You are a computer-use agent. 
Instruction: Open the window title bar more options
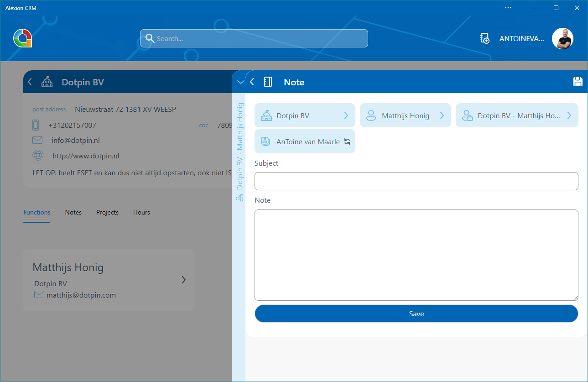coord(509,8)
